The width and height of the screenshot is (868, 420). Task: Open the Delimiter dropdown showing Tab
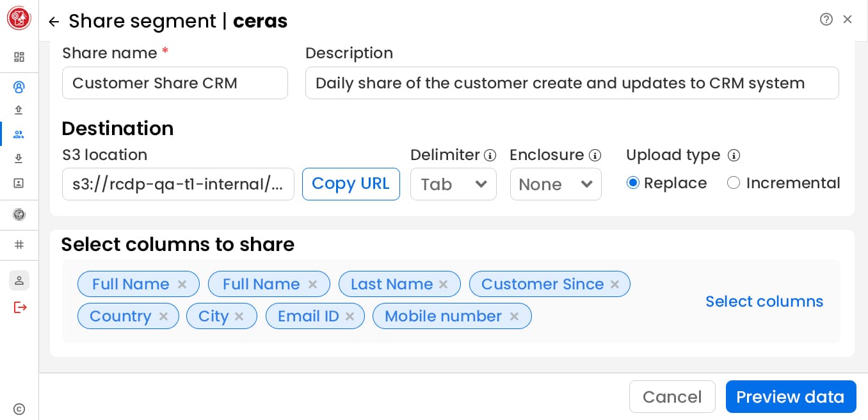pyautogui.click(x=453, y=184)
